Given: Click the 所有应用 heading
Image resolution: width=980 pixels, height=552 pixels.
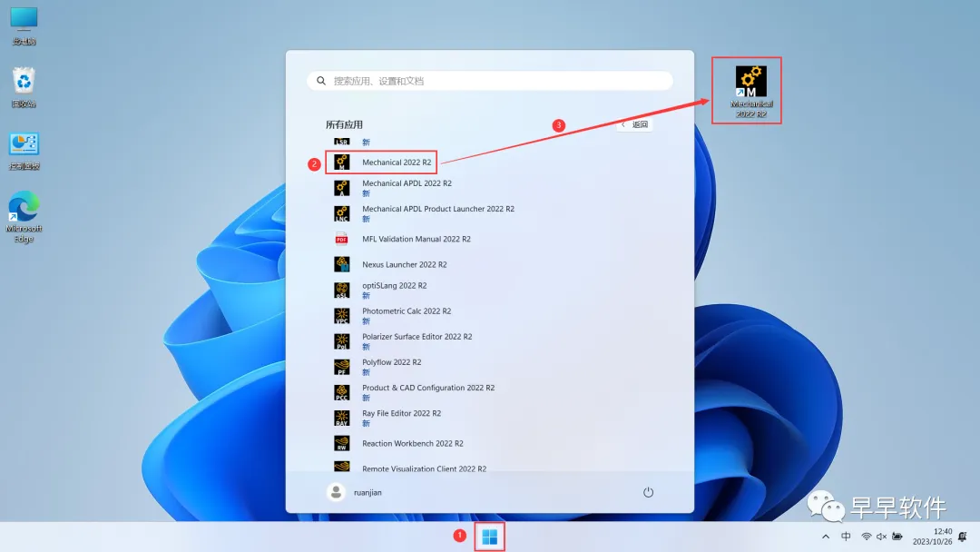Looking at the screenshot, I should pos(344,124).
